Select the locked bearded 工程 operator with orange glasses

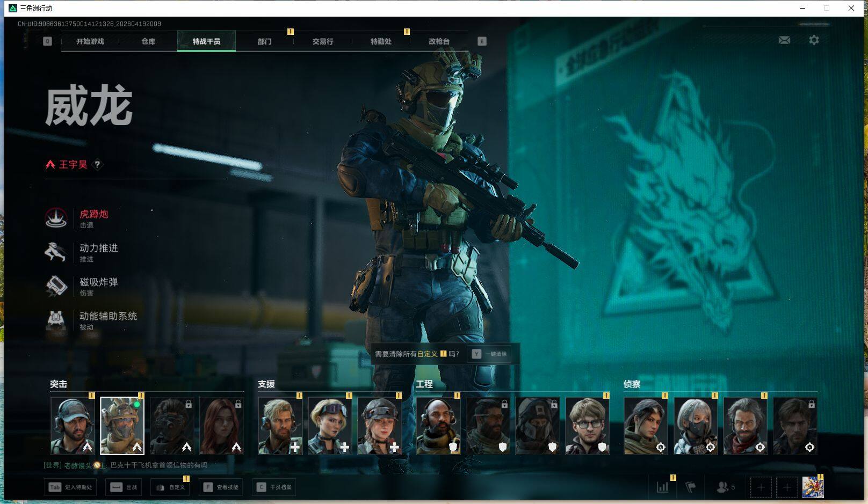[x=488, y=426]
